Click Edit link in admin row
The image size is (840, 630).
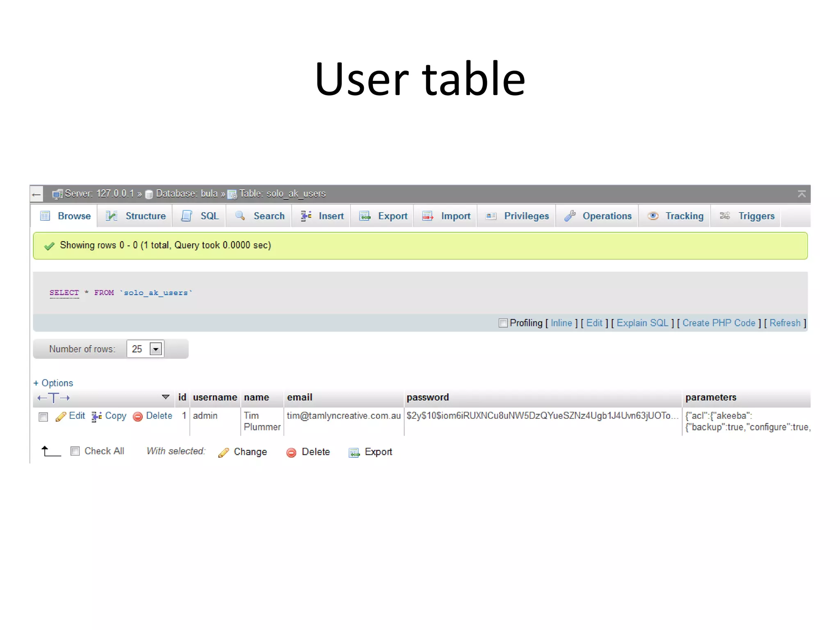(77, 416)
